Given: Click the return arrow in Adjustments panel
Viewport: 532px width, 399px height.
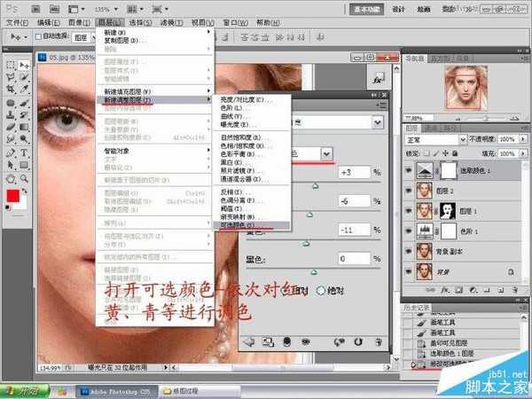Looking at the screenshot, I should 248,342.
